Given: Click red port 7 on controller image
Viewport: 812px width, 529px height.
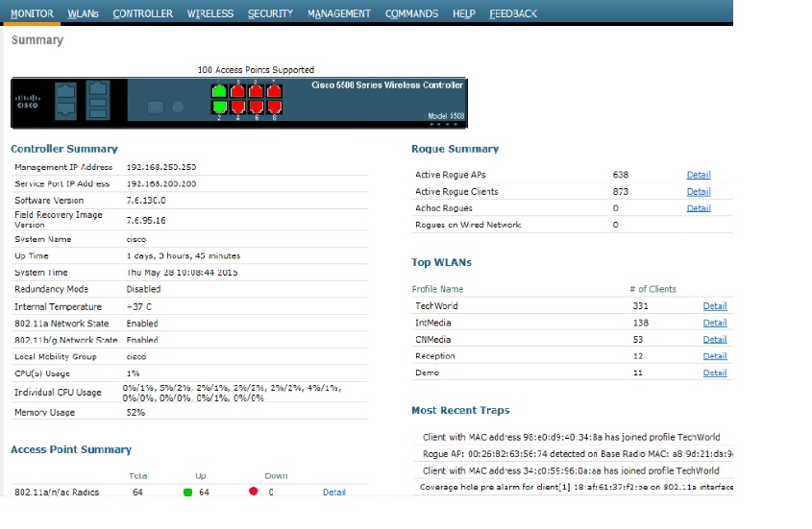Looking at the screenshot, I should click(274, 90).
